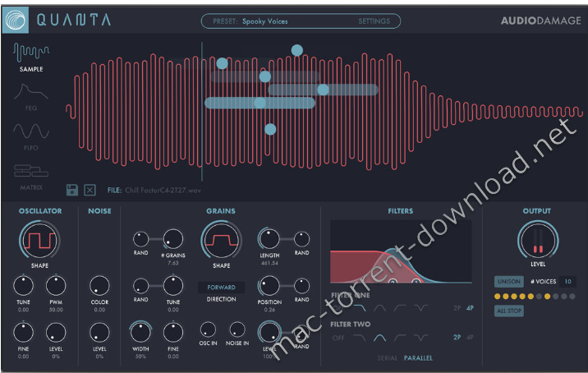The image size is (588, 373).
Task: Select Filter One notch shape
Action: pos(420,308)
